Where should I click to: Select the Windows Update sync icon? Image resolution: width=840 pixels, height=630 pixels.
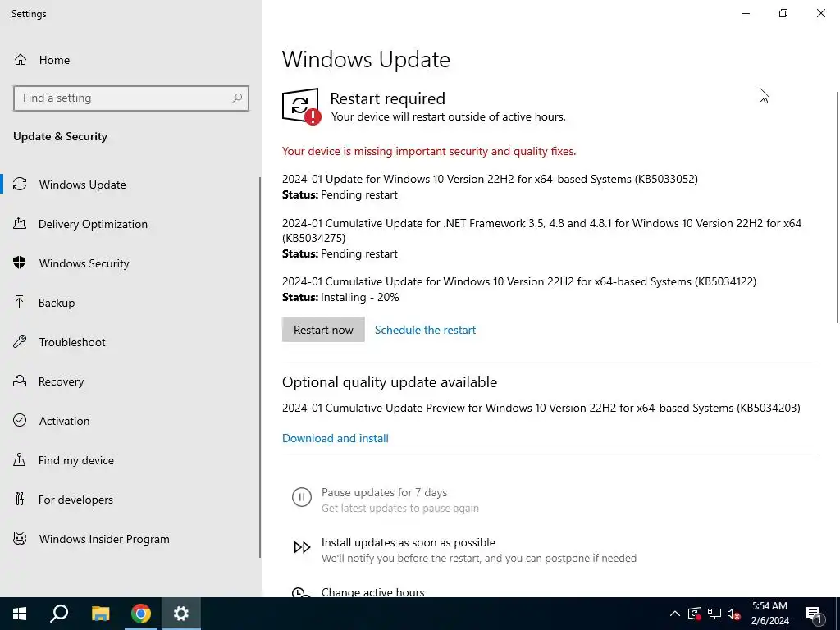[20, 185]
